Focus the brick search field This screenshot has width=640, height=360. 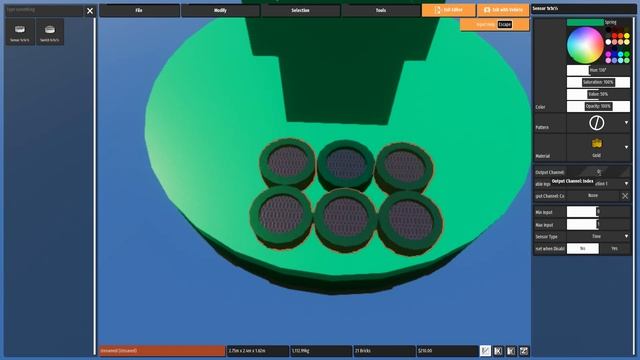[44, 10]
